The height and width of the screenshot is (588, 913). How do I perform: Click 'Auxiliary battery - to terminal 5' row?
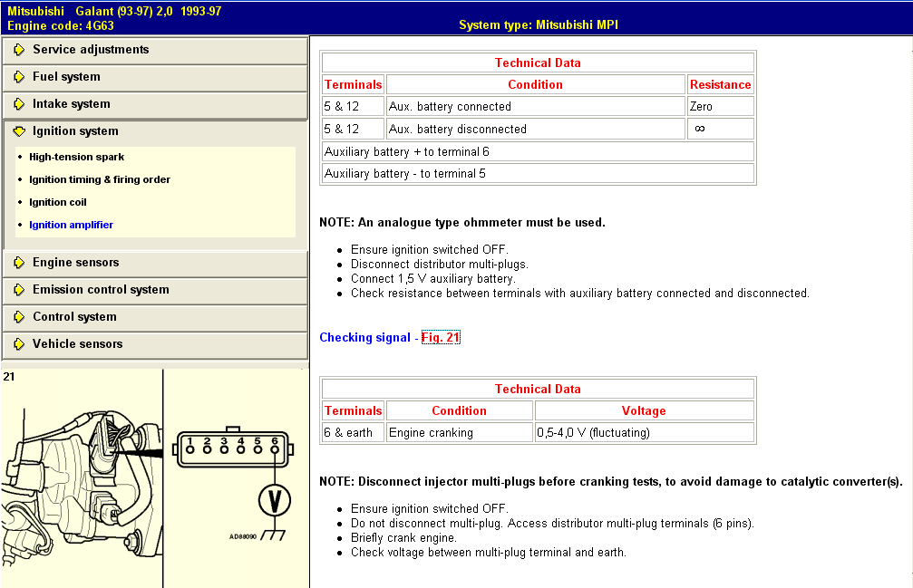pyautogui.click(x=538, y=173)
